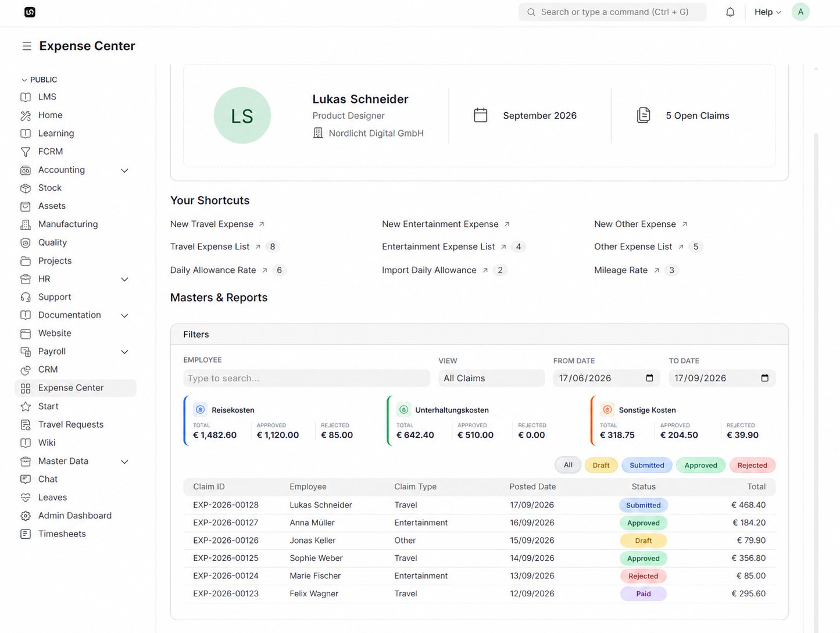Click the LMS sidebar icon
This screenshot has width=840, height=633.
pos(26,97)
